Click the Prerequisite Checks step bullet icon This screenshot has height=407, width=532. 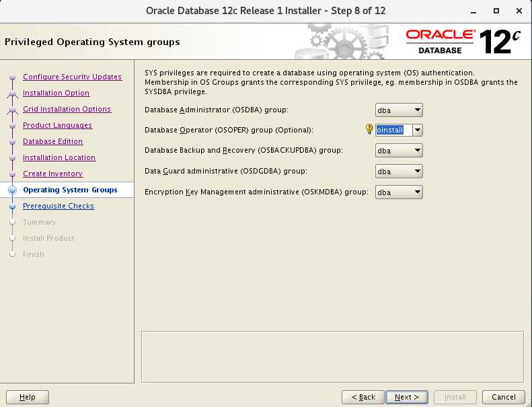coord(13,206)
